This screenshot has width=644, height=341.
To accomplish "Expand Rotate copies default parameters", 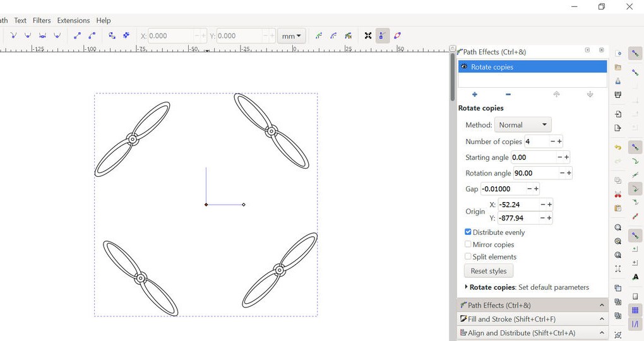I will click(466, 287).
